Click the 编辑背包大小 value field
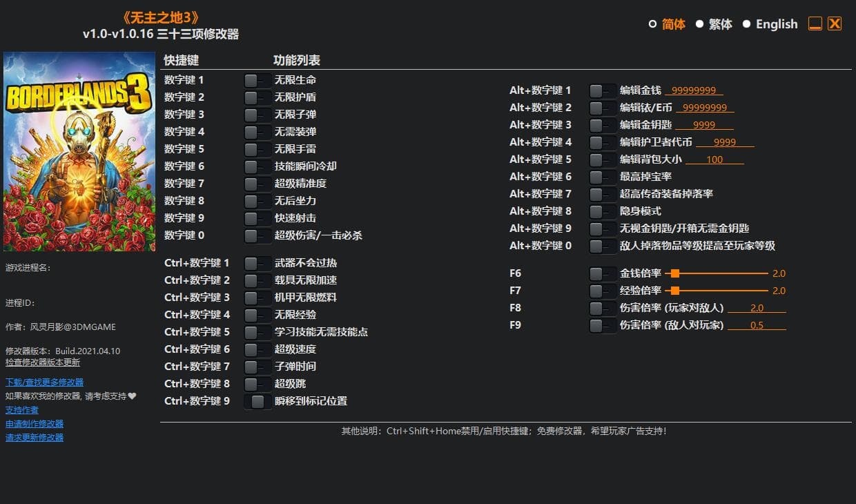Viewport: 856px width, 504px height. click(x=714, y=159)
